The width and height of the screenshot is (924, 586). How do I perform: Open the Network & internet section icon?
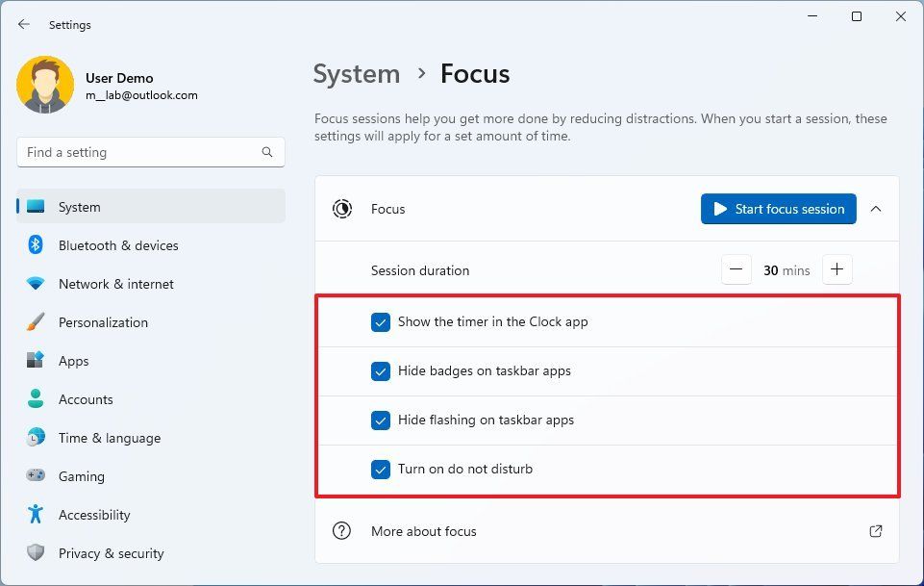(x=34, y=284)
